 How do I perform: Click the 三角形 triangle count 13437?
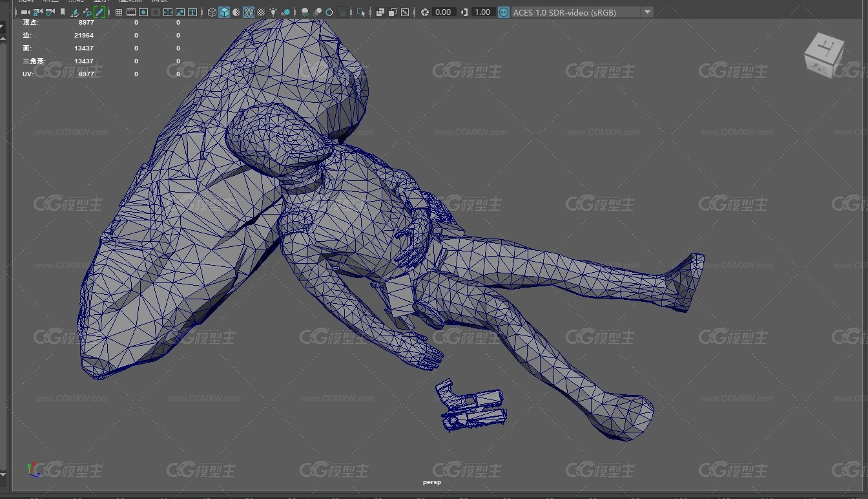click(x=84, y=61)
